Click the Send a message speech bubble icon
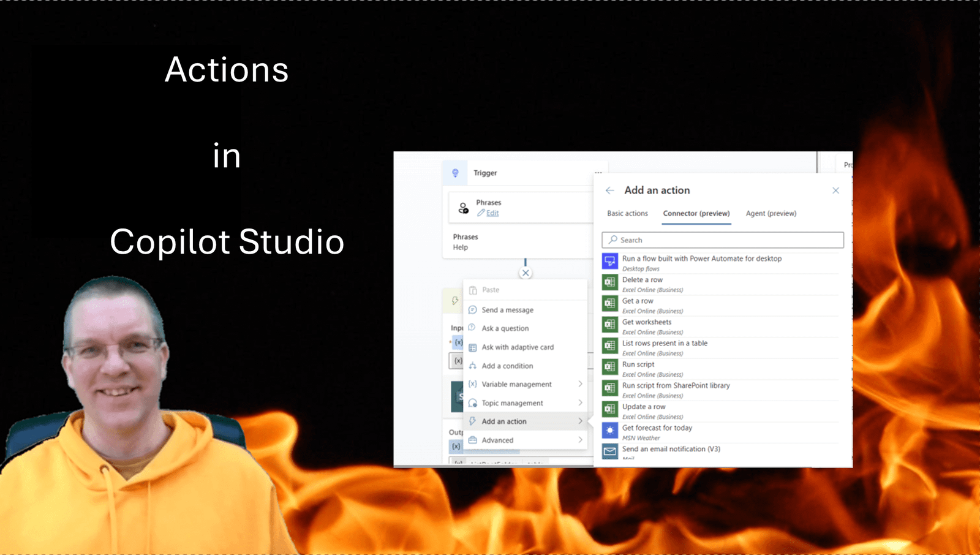Screen dimensions: 980x555 click(472, 310)
